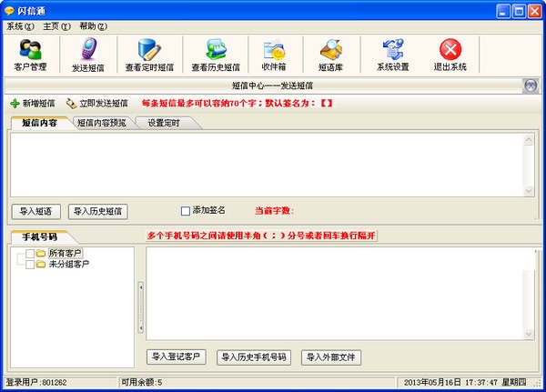Click the 70-character limit red notice

[x=237, y=103]
